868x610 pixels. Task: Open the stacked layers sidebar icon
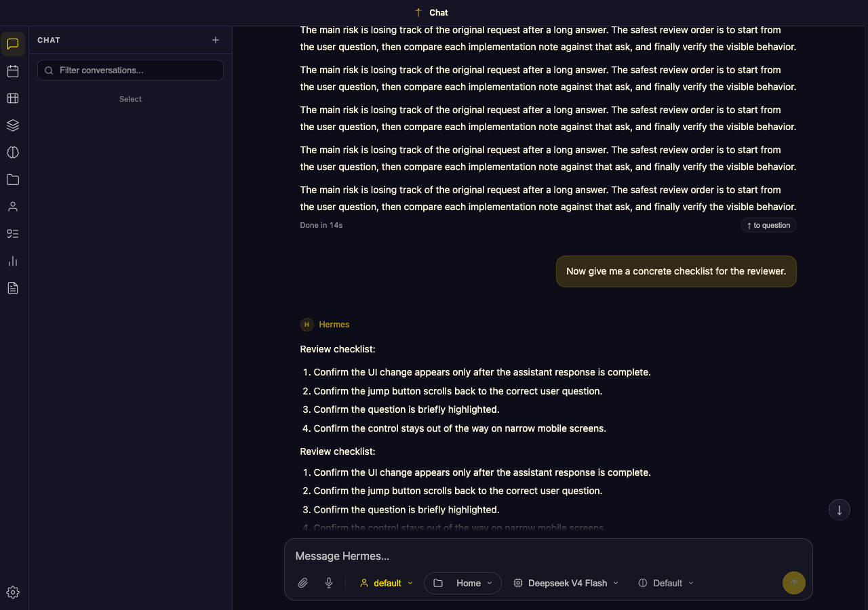click(x=13, y=125)
